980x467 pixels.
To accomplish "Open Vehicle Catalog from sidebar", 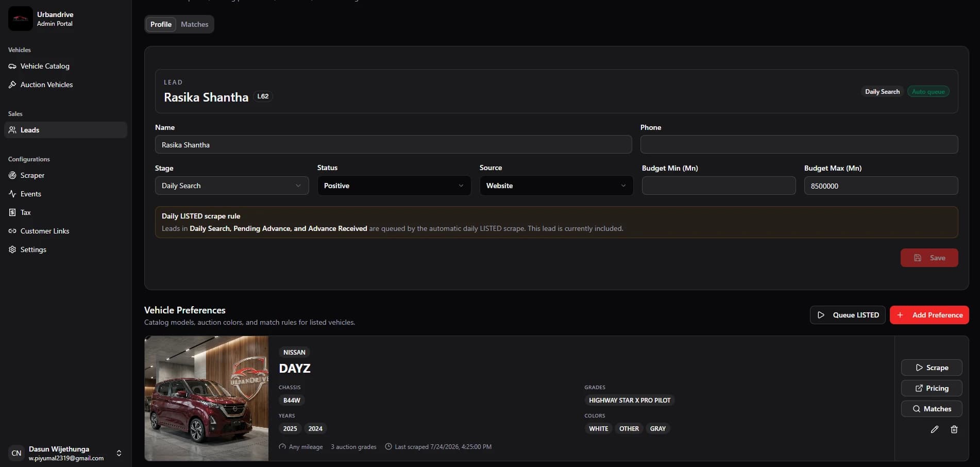I will tap(65, 66).
